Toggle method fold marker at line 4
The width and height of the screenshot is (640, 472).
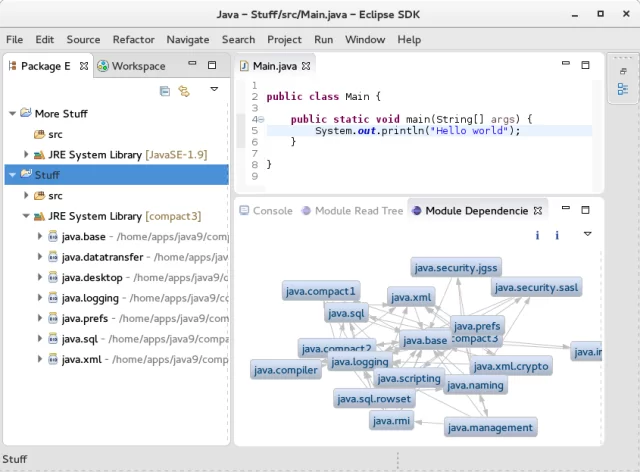point(261,119)
